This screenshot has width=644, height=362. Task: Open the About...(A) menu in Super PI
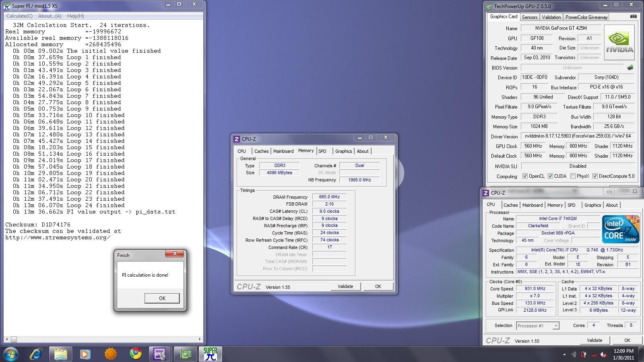[x=50, y=16]
